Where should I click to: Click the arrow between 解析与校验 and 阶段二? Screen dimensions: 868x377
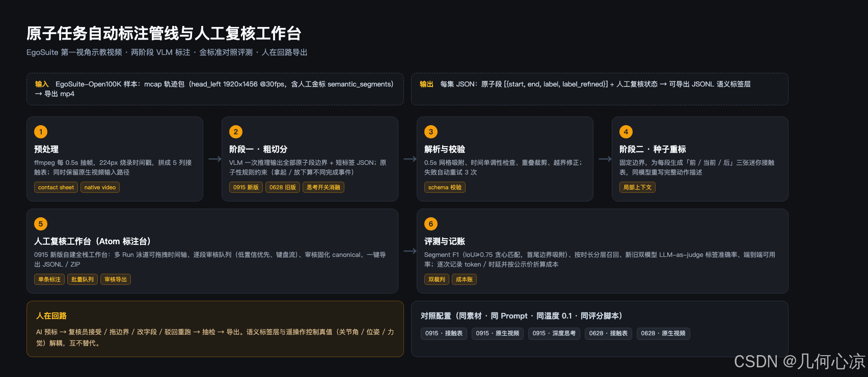click(605, 159)
